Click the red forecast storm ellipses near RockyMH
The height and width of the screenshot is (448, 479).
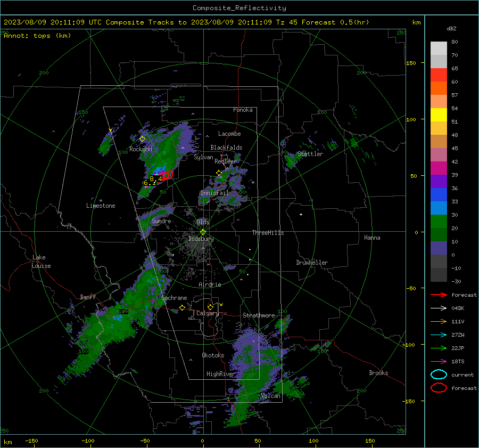(167, 175)
